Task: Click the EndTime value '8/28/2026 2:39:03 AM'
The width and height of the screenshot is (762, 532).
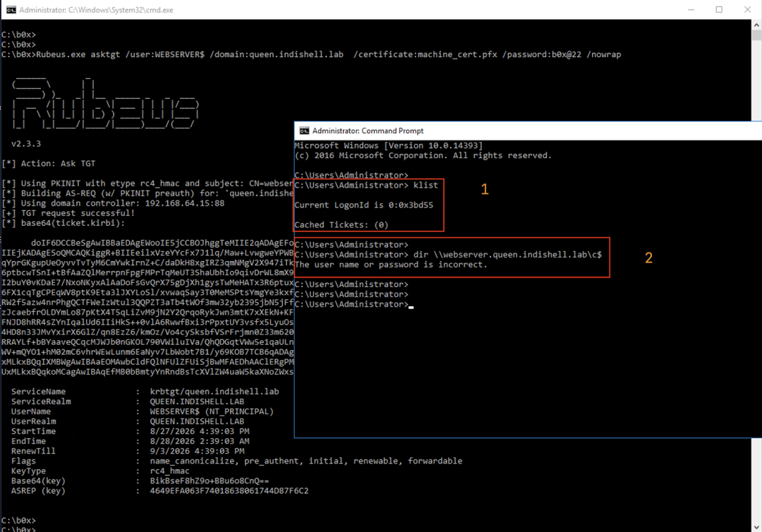Action: (x=199, y=441)
